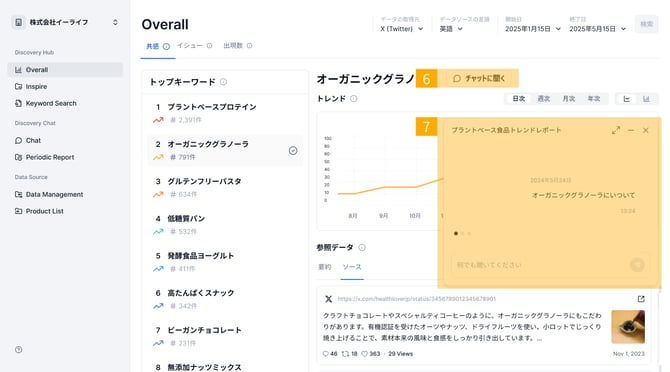Expand the chat panel to full size
Screen dimensions: 670x372
click(616, 130)
